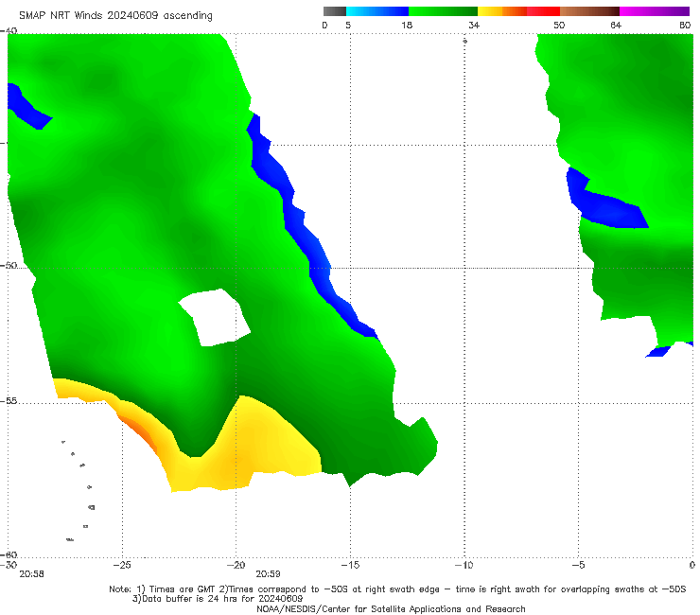Click the "-15" longitude label on bottom axis

(x=350, y=565)
